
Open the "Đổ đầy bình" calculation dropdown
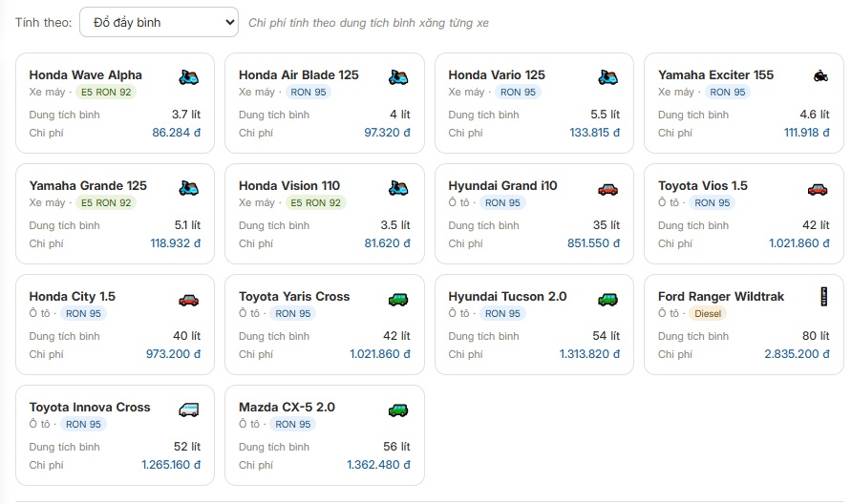click(x=159, y=22)
